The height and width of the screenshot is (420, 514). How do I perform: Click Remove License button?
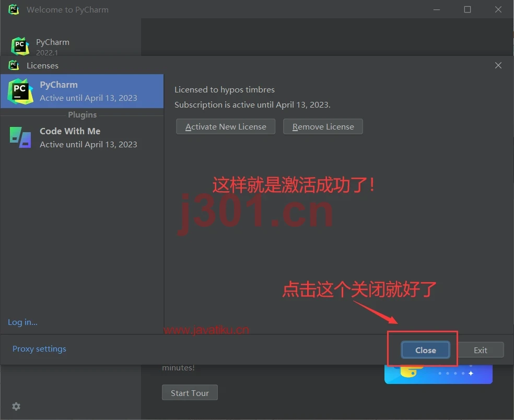click(323, 126)
